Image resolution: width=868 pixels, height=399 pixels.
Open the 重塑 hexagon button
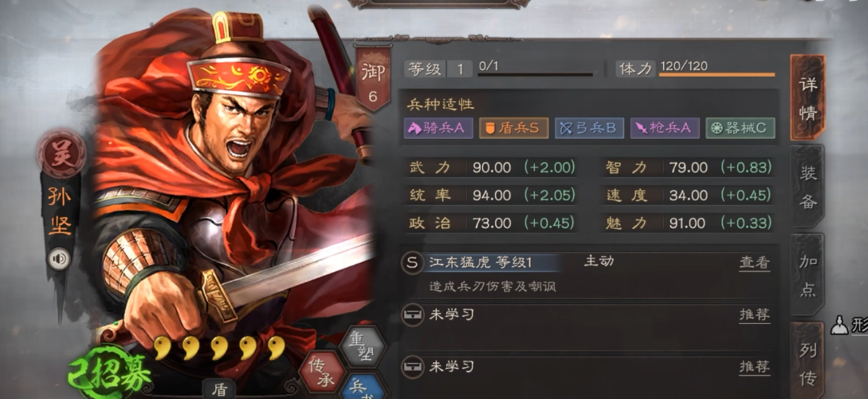(363, 346)
